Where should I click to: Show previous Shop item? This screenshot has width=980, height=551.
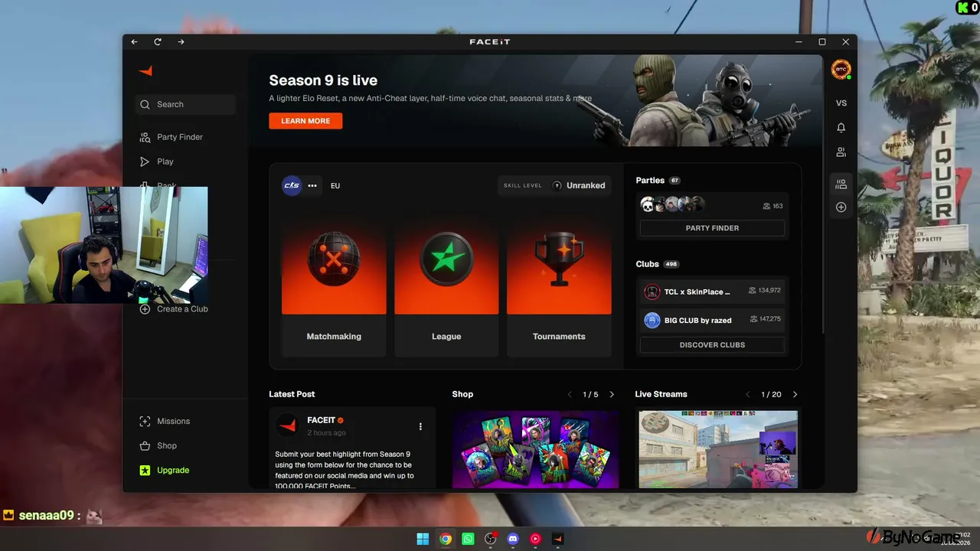coord(570,395)
